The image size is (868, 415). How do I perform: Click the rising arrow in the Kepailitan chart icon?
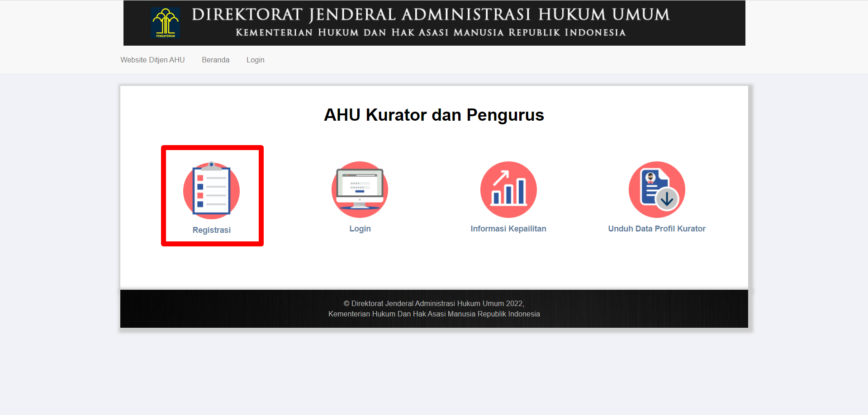[501, 178]
